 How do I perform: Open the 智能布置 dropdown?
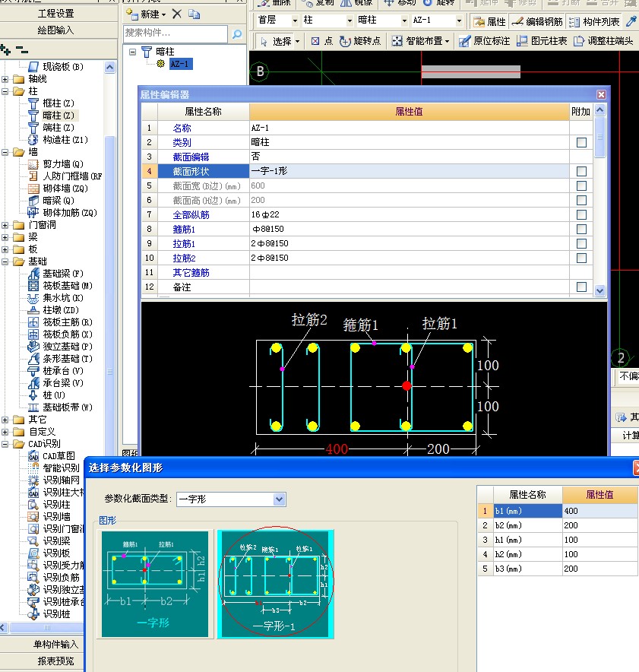(x=447, y=42)
